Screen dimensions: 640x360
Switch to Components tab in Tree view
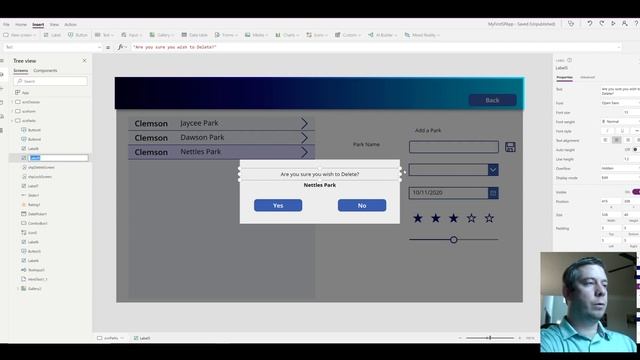(45, 71)
